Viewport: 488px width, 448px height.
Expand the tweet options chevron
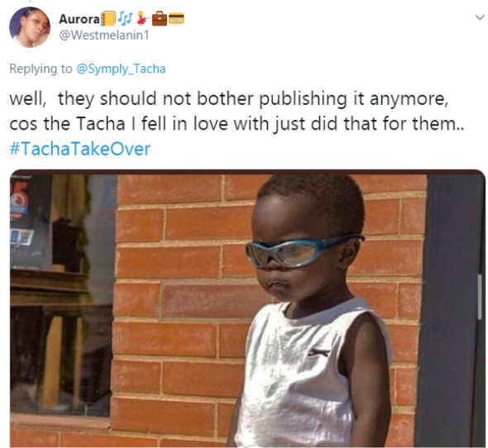point(480,17)
